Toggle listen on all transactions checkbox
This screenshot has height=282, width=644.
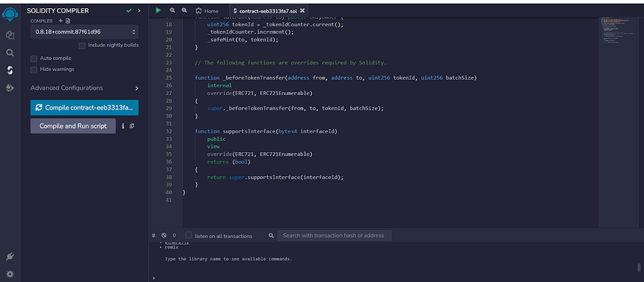click(x=189, y=235)
